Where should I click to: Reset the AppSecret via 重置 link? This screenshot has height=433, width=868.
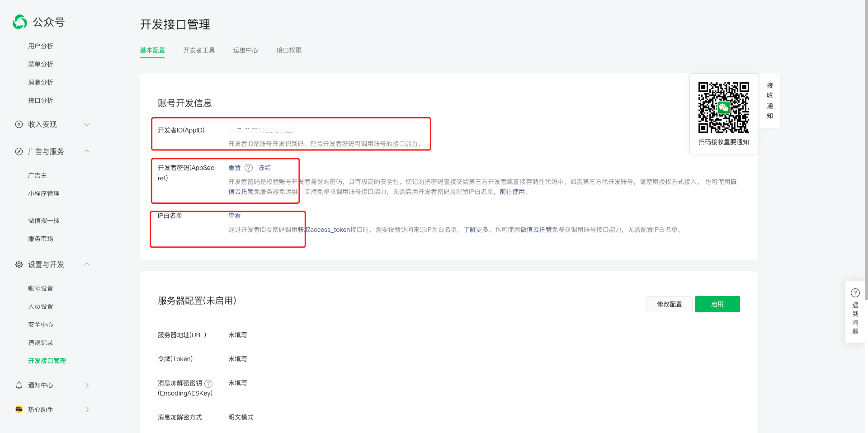coord(235,168)
